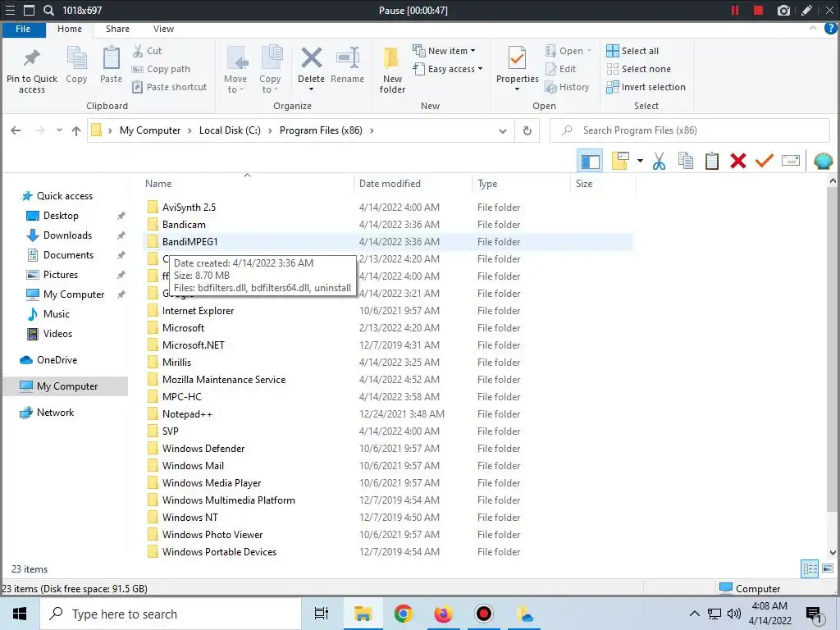The image size is (840, 630).
Task: Click the Copy ribbon icon
Action: [x=76, y=58]
